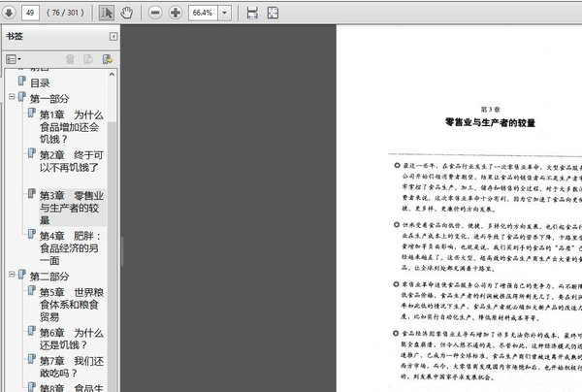Click the bookmark icon beside 第一部分
Viewport: 582px width, 392px height.
pyautogui.click(x=22, y=97)
